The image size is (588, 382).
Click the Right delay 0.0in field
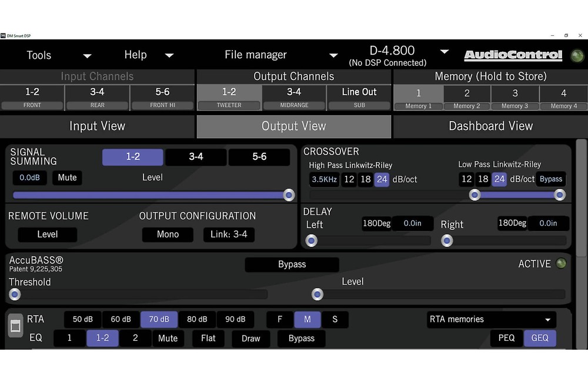click(x=548, y=223)
